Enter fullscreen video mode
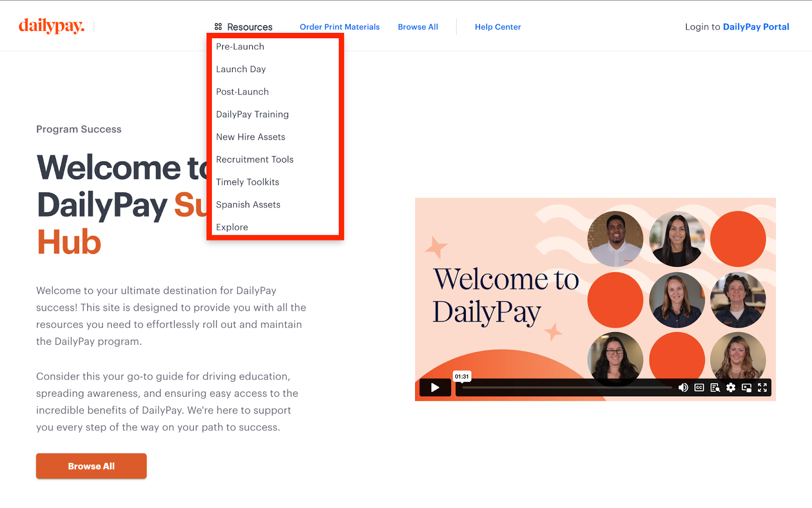The image size is (812, 508). click(762, 388)
